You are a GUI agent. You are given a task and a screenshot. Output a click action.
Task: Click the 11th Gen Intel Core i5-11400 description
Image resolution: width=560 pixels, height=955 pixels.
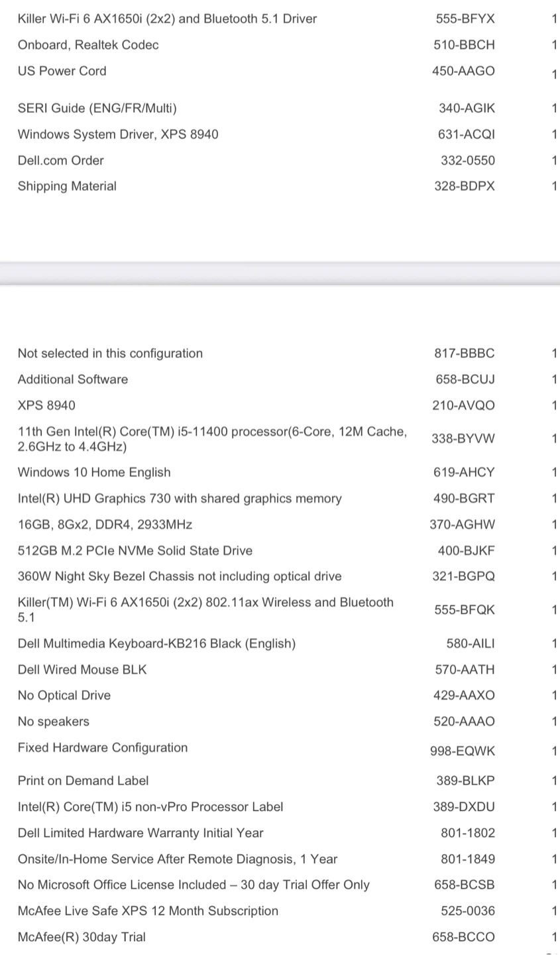pyautogui.click(x=212, y=439)
